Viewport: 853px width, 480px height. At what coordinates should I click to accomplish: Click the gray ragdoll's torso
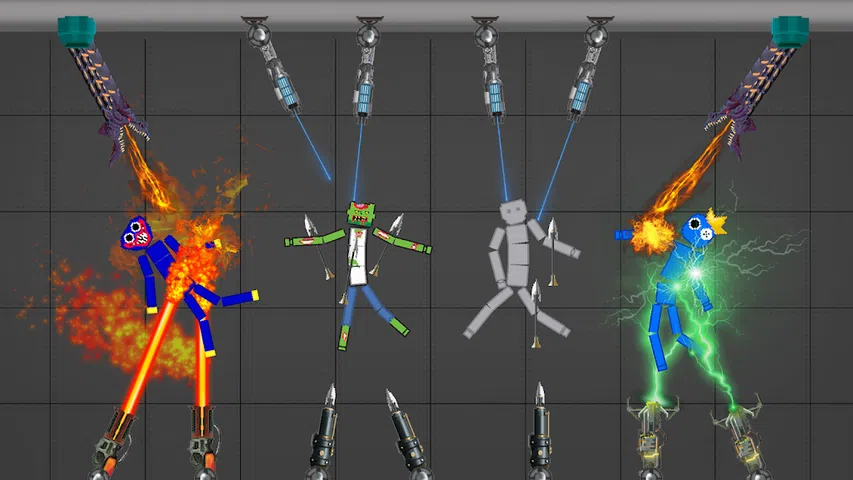coord(516,255)
